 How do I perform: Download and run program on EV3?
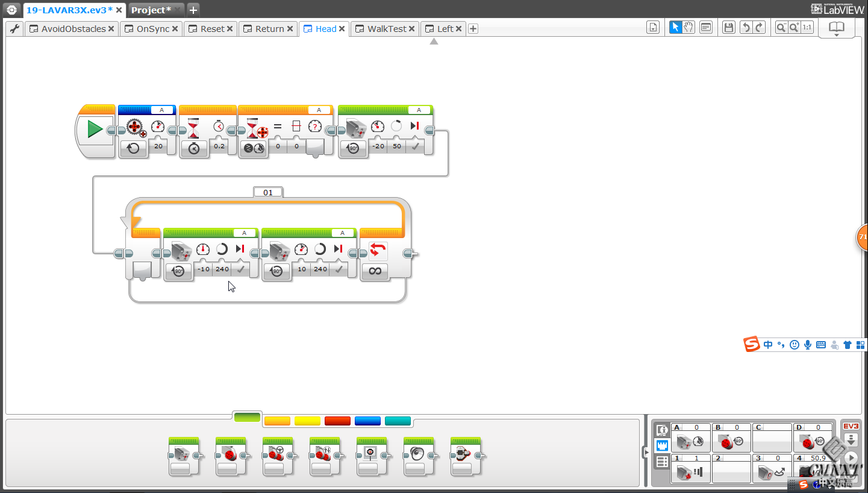tap(851, 458)
